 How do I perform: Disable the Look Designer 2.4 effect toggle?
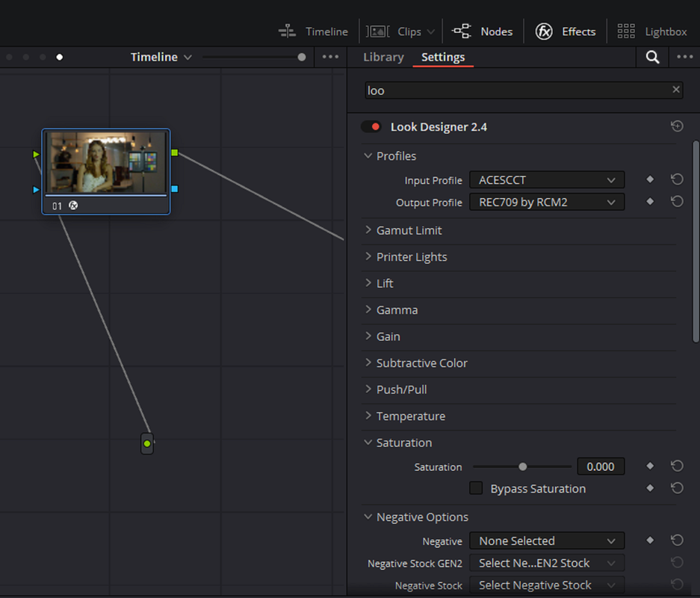coord(371,127)
